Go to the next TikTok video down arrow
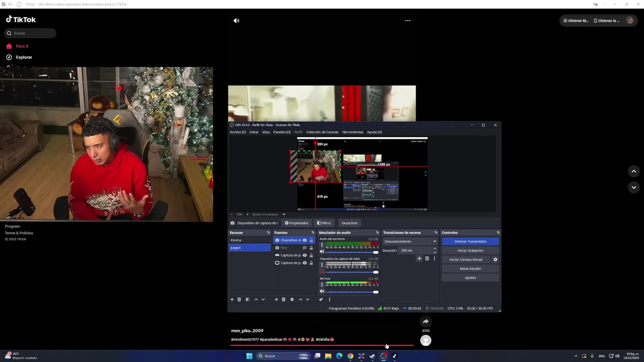Screen dimensions: 644x362 (634, 187)
